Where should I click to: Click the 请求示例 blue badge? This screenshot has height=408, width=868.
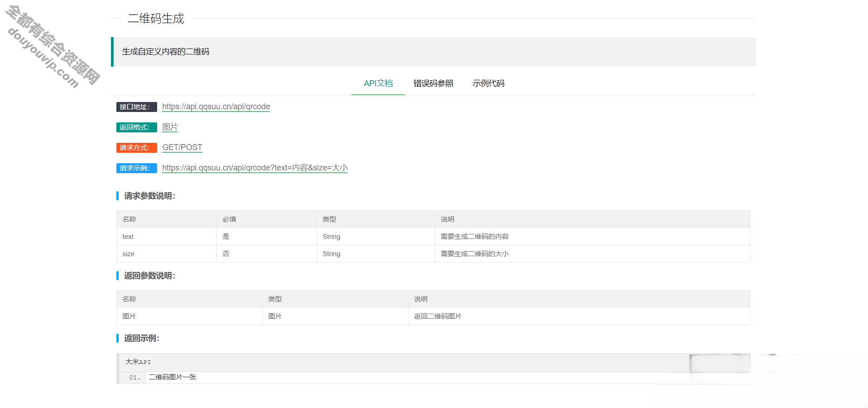click(x=136, y=168)
